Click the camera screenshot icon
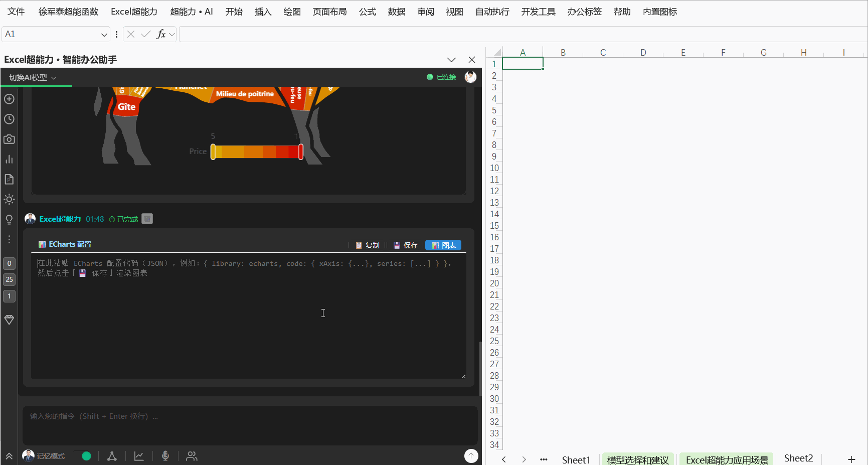 pyautogui.click(x=9, y=139)
